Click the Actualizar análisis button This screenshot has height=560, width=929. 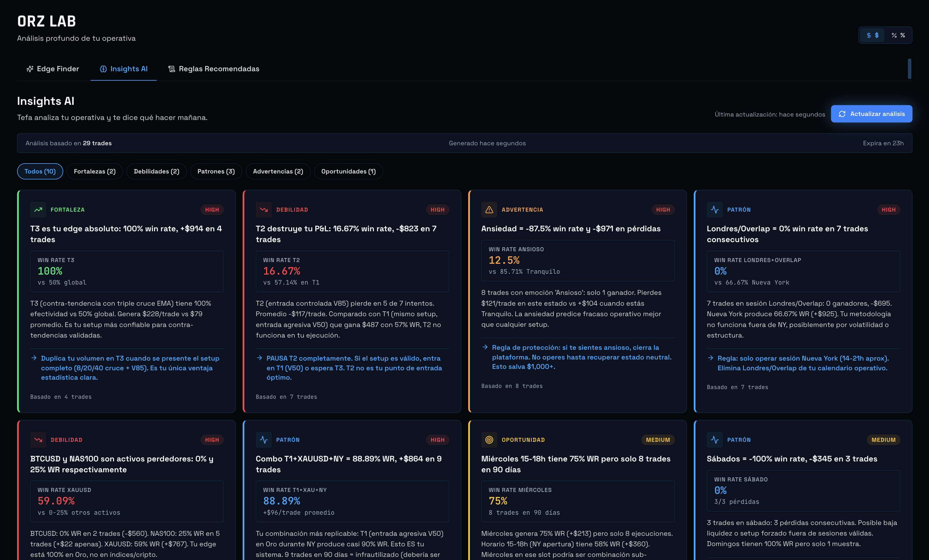871,114
